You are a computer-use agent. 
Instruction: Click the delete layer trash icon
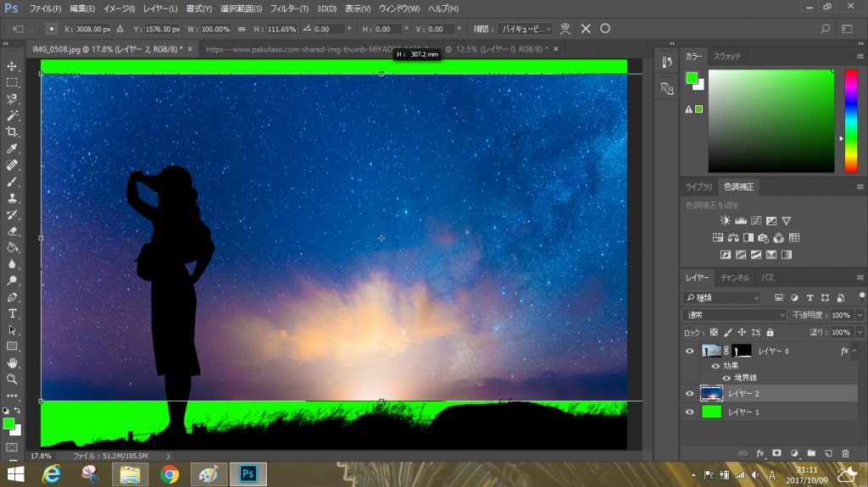[844, 453]
